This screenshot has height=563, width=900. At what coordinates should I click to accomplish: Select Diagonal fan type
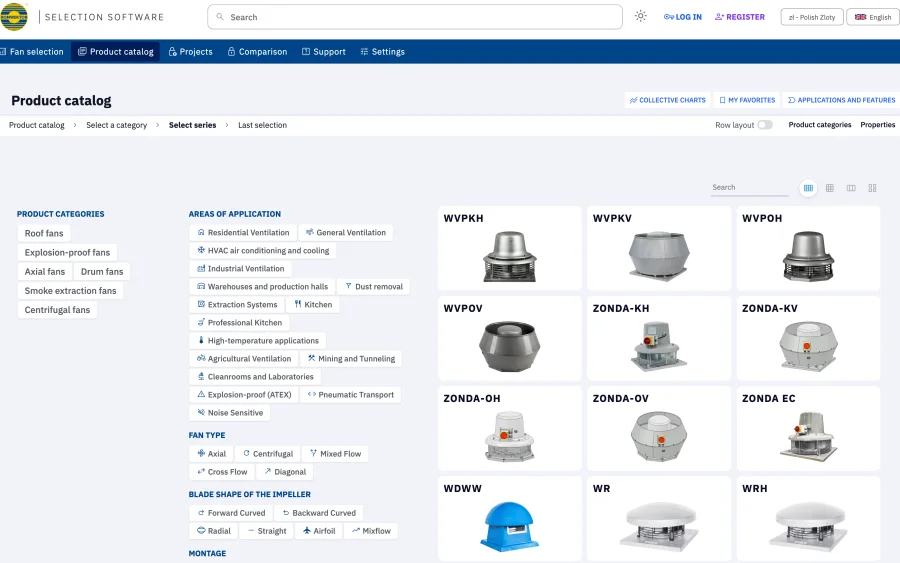(x=285, y=472)
